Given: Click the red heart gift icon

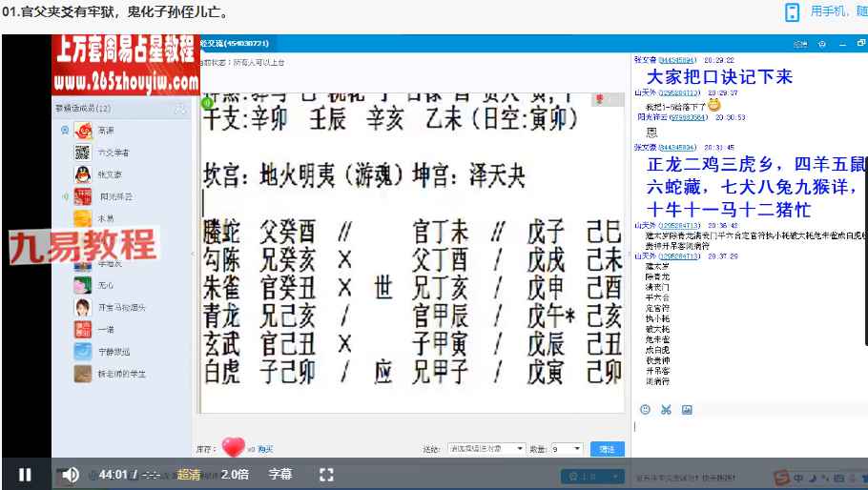Looking at the screenshot, I should coord(234,446).
